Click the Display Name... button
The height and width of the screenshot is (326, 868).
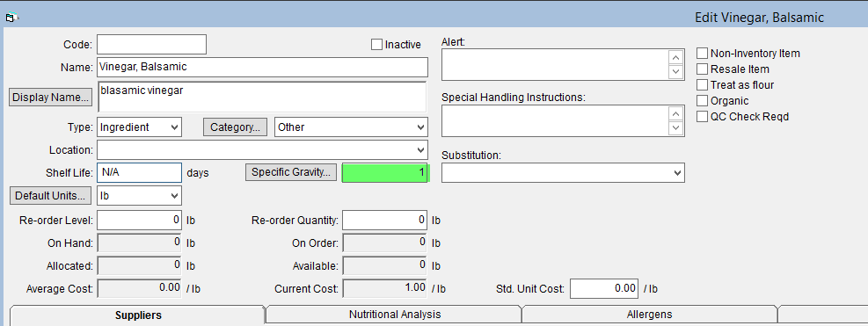point(51,98)
